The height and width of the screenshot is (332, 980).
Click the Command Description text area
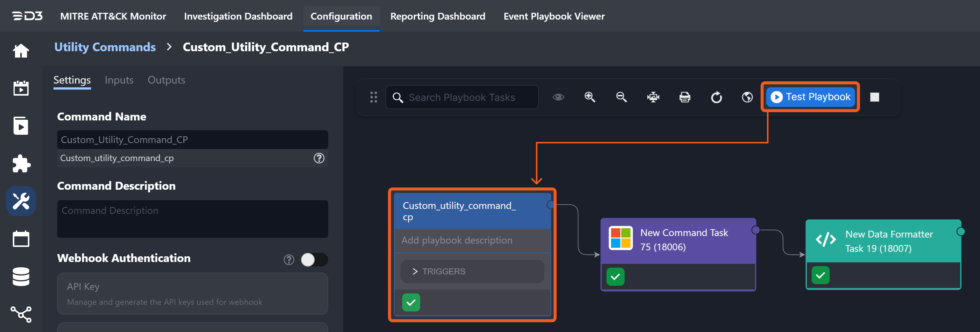[x=192, y=219]
